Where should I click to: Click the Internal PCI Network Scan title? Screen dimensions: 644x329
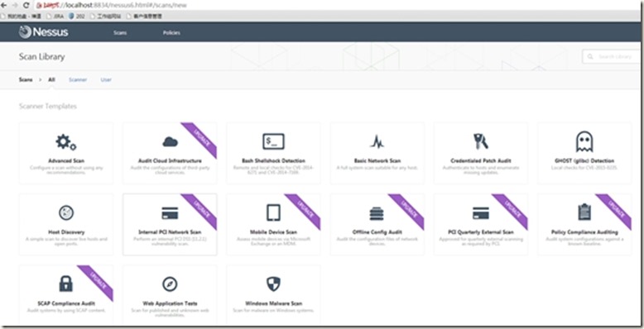[170, 232]
